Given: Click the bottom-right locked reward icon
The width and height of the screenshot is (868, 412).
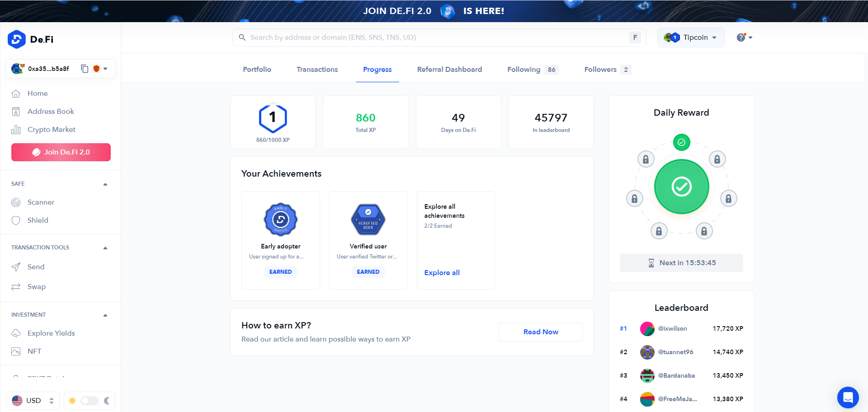Looking at the screenshot, I should (x=704, y=231).
